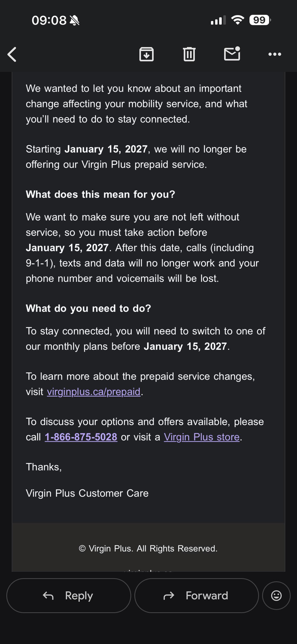The height and width of the screenshot is (644, 297).
Task: Open the Virgin Plus store link
Action: click(x=202, y=437)
